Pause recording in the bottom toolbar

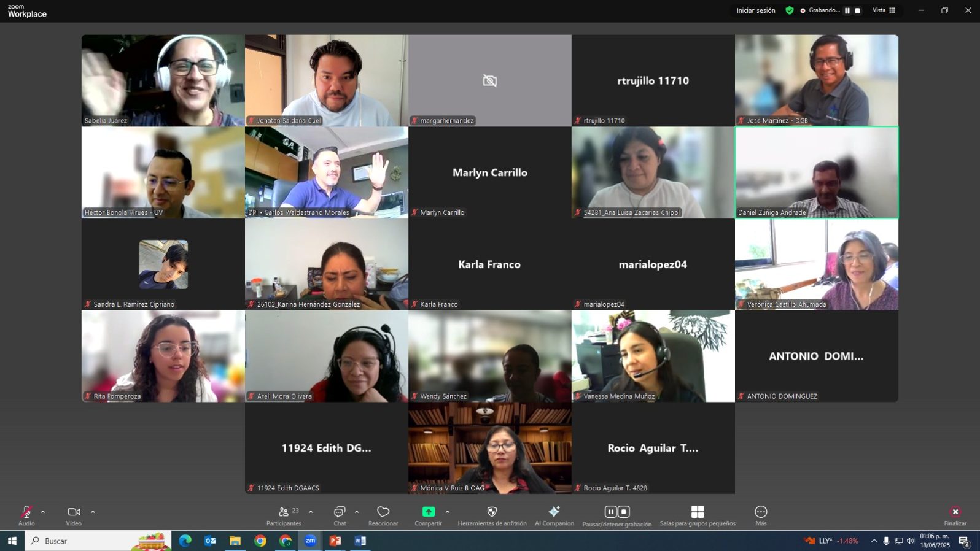(x=610, y=512)
